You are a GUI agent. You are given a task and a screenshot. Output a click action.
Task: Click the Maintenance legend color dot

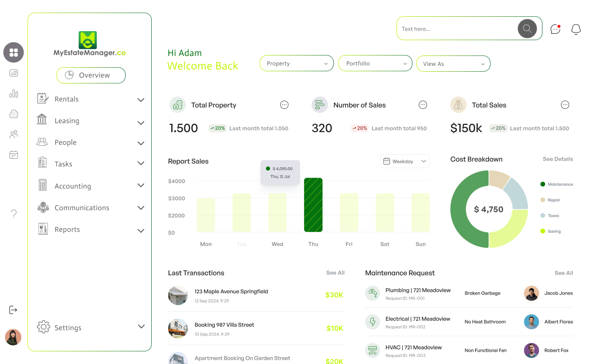click(542, 184)
